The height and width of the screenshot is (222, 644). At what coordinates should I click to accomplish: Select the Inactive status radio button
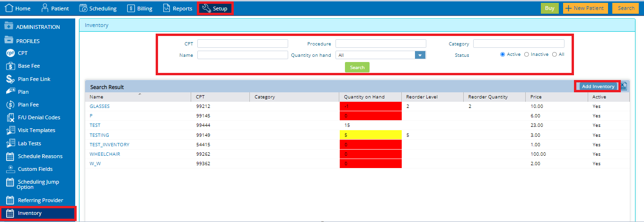point(527,54)
